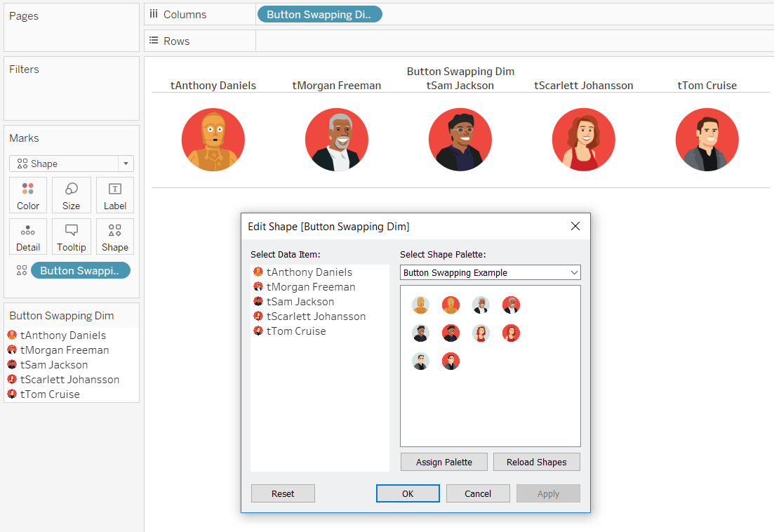The width and height of the screenshot is (774, 532).
Task: Pick the grey-background Morgan Freeman palette shape
Action: [481, 305]
